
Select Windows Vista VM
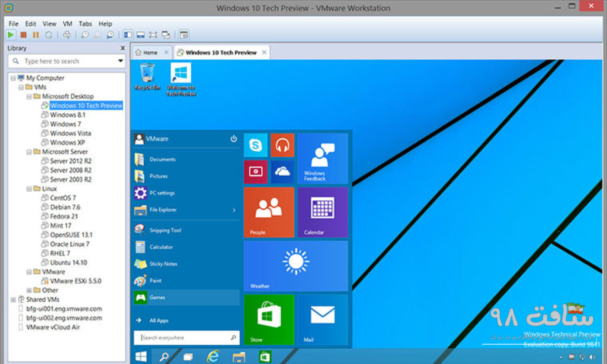pos(70,133)
